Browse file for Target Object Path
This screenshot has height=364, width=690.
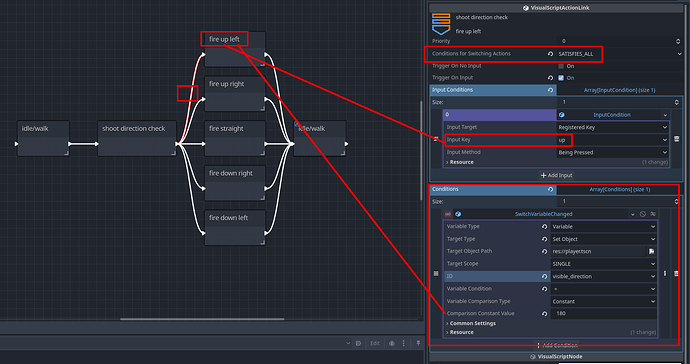(x=651, y=251)
